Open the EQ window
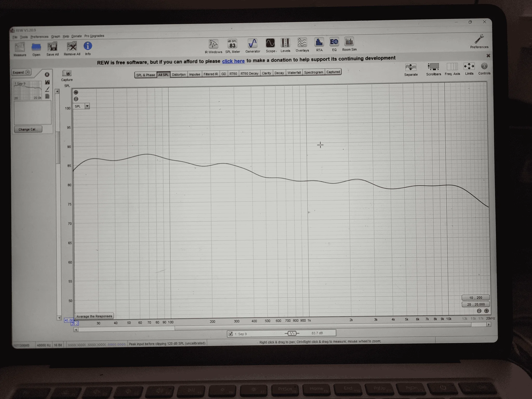This screenshot has height=399, width=532. click(334, 44)
